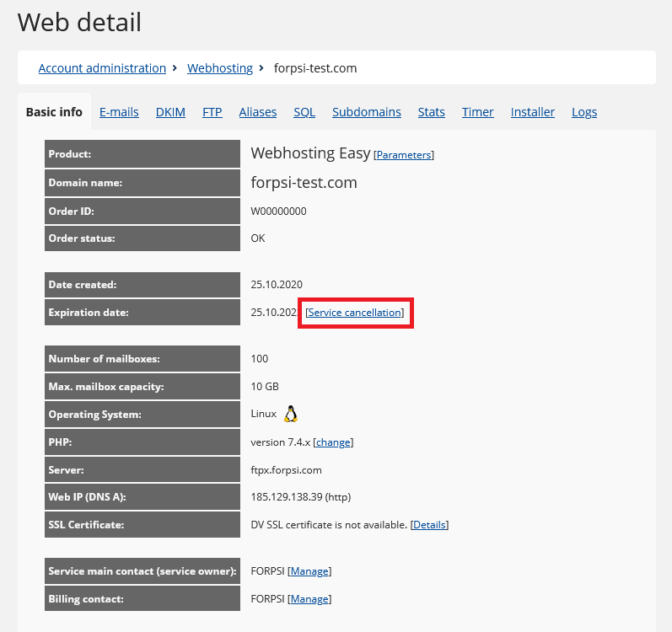Select the Order ID value W00000000

click(278, 212)
